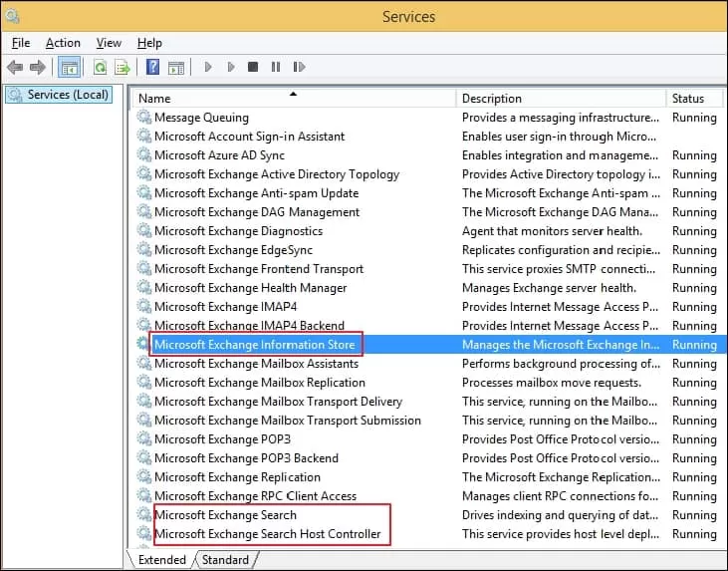Select Microsoft Exchange Mailbox Assistants
728x571 pixels.
256,364
